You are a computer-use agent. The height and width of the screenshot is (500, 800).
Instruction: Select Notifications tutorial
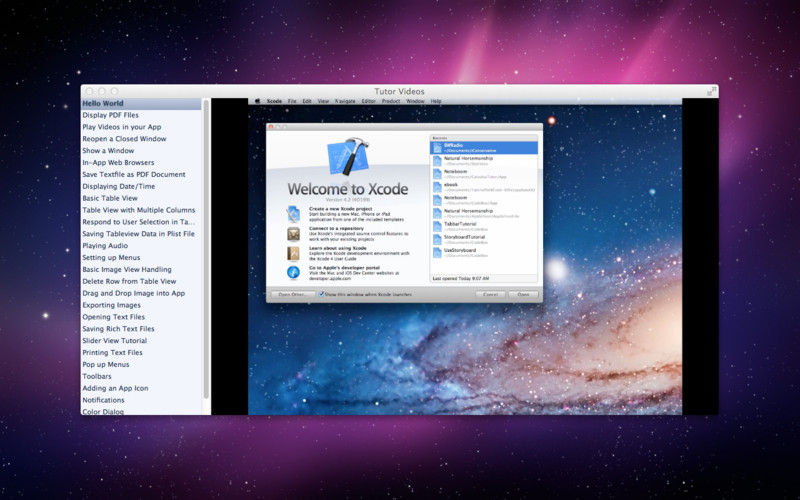click(141, 400)
